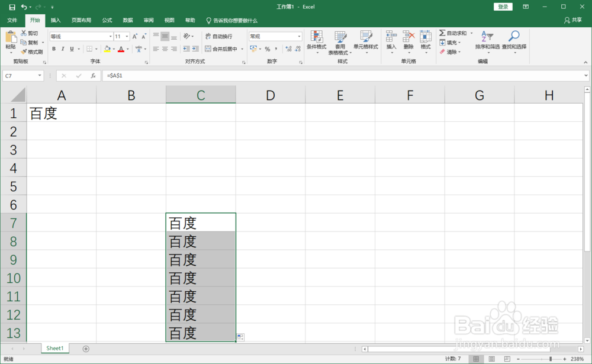
Task: Select the Sheet1 worksheet tab
Action: [54, 348]
